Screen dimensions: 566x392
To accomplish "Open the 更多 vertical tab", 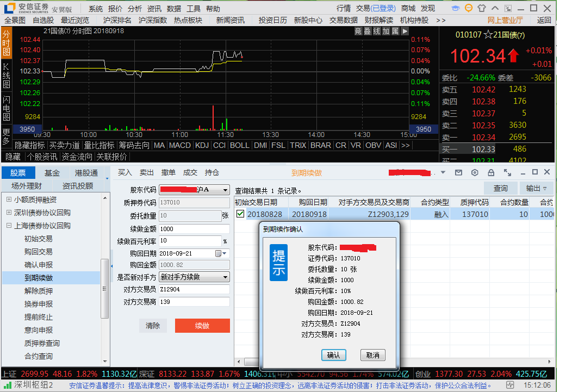I will pos(7,136).
